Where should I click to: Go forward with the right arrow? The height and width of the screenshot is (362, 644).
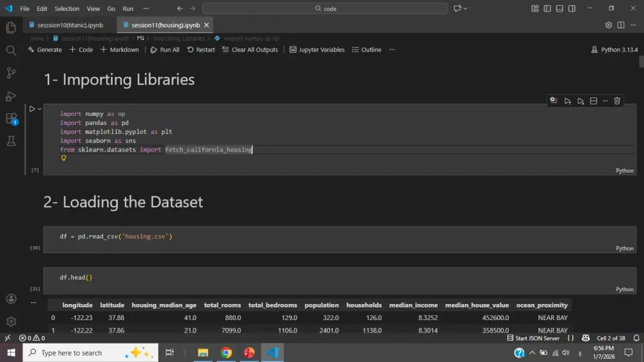click(x=192, y=8)
